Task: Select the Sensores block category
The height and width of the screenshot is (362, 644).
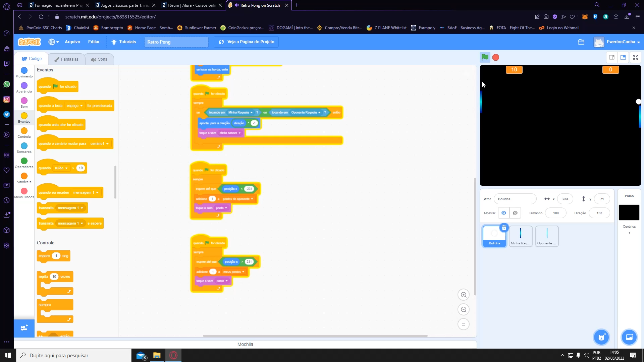Action: point(24,148)
